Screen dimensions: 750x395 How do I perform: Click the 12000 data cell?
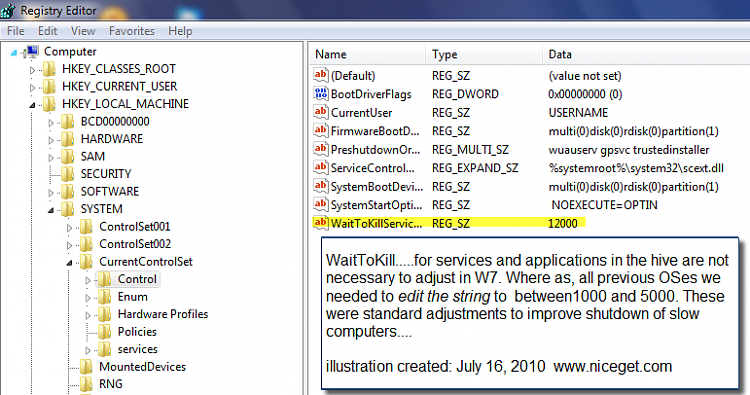coord(562,223)
